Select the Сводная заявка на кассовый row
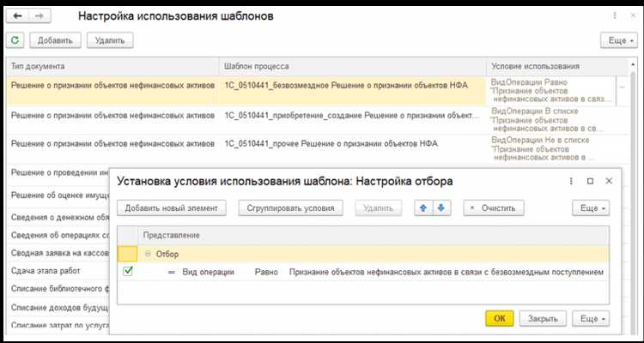The height and width of the screenshot is (343, 644). click(58, 253)
